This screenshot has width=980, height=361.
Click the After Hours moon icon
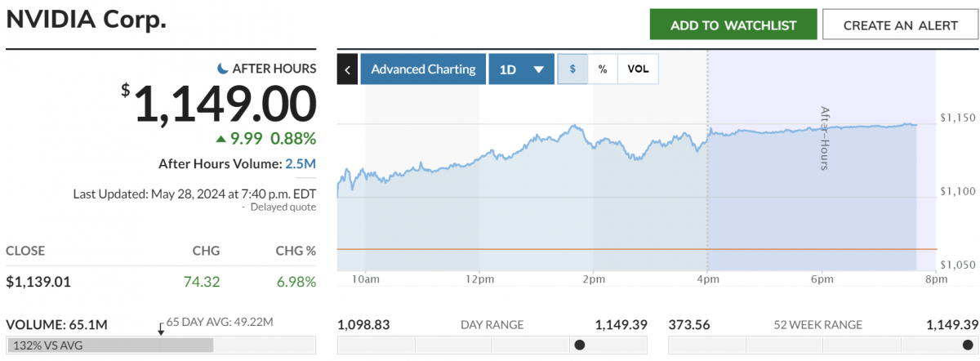[223, 69]
